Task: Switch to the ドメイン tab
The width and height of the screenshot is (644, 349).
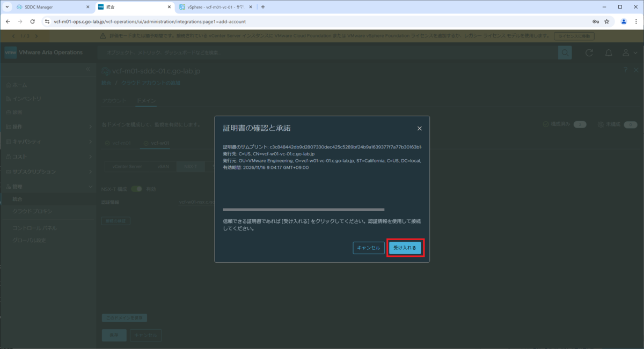Action: pos(147,101)
